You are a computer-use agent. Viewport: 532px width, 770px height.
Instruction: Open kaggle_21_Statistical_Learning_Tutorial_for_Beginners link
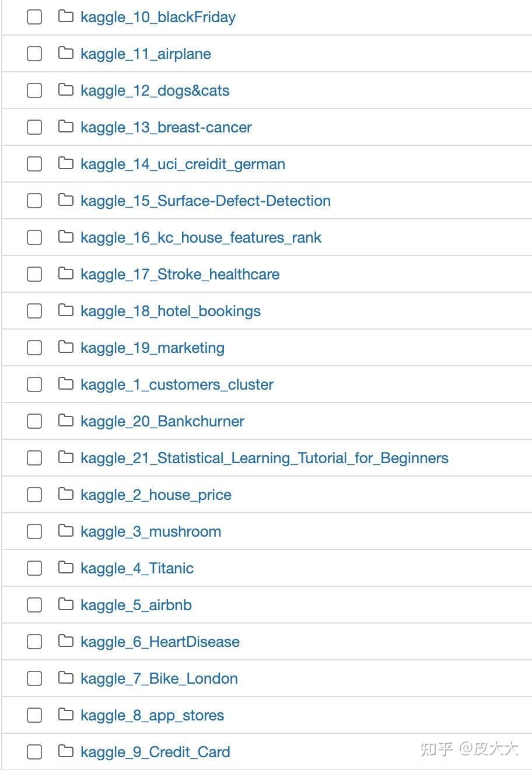point(265,458)
